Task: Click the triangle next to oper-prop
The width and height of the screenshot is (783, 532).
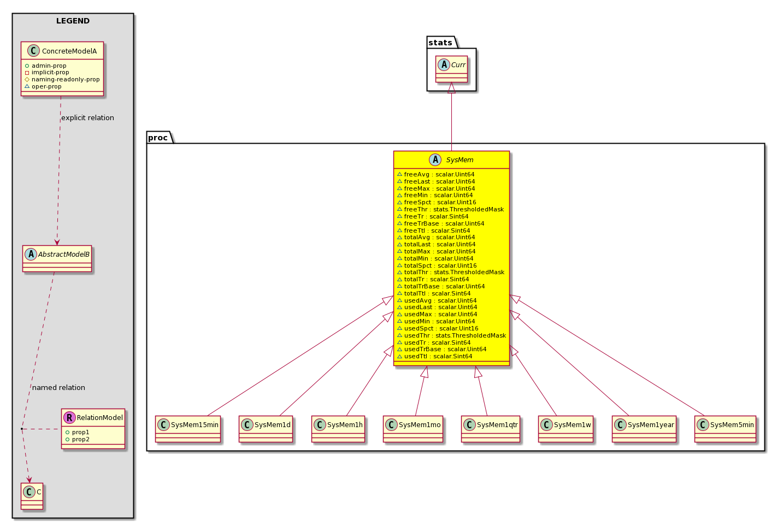Action: [27, 86]
